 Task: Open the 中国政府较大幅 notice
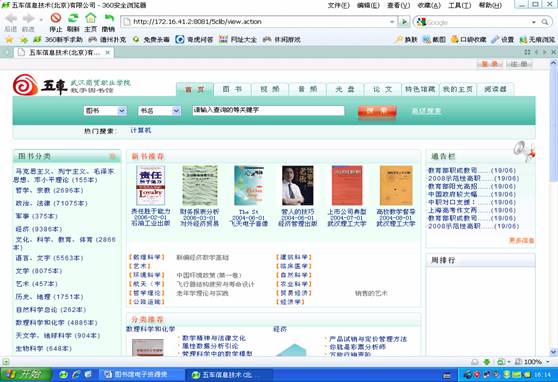click(472, 194)
